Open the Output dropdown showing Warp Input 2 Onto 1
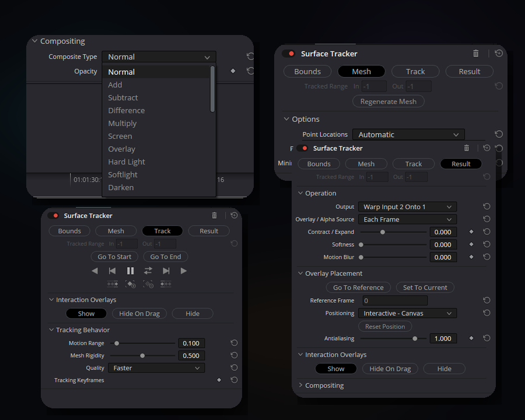 tap(408, 207)
